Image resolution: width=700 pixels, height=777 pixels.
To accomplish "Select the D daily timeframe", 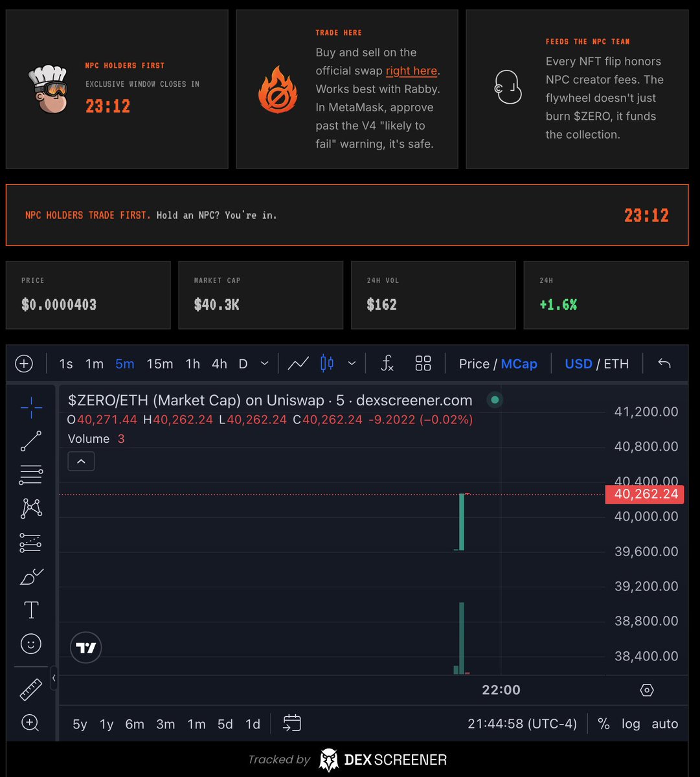I will (243, 364).
